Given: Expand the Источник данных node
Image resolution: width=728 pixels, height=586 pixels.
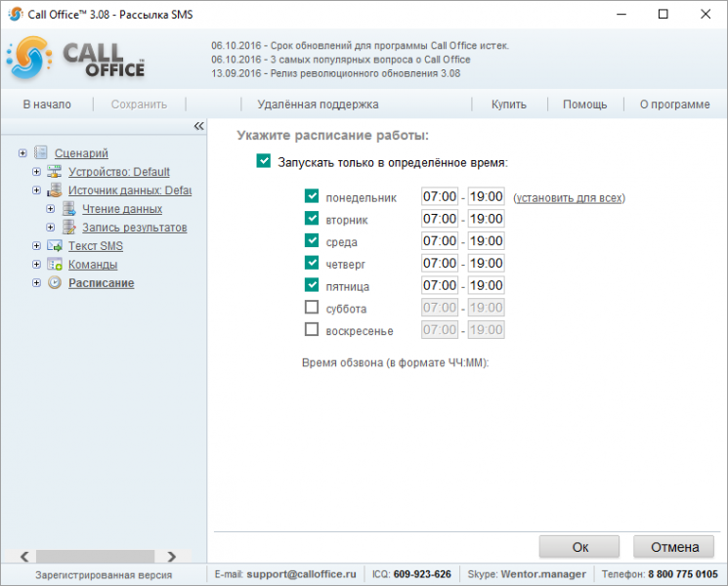Looking at the screenshot, I should [36, 189].
